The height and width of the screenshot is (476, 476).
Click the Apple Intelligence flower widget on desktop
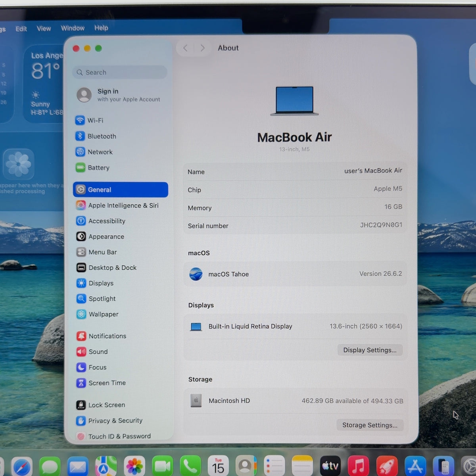[x=19, y=164]
